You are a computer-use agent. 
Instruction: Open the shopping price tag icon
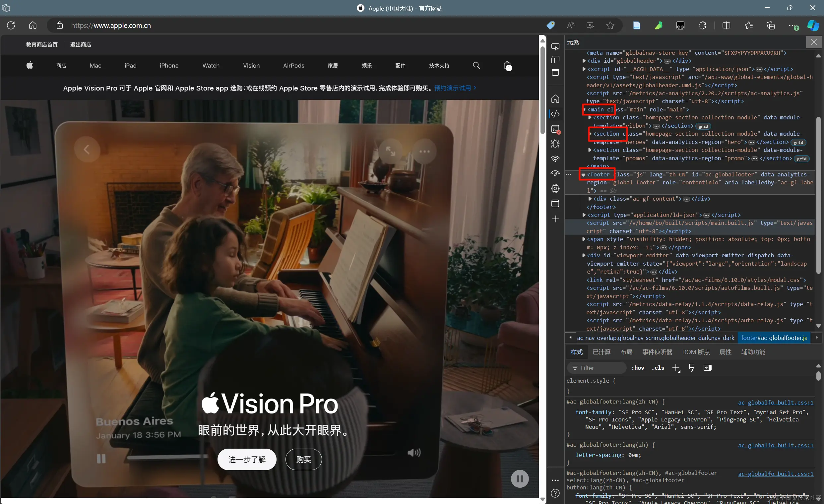click(550, 26)
